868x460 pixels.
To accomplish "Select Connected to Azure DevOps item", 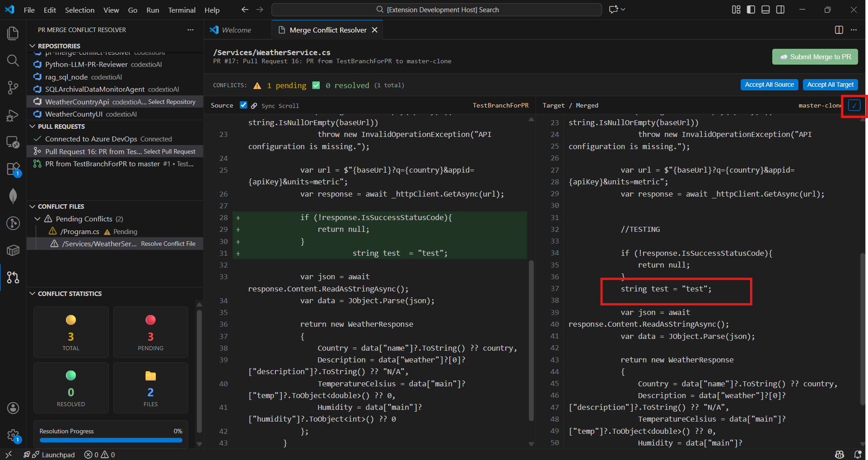I will click(x=115, y=139).
